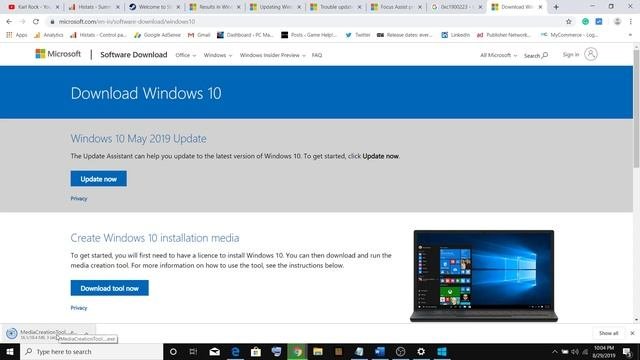
Task: Open Privacy link under Update now
Action: click(x=79, y=199)
